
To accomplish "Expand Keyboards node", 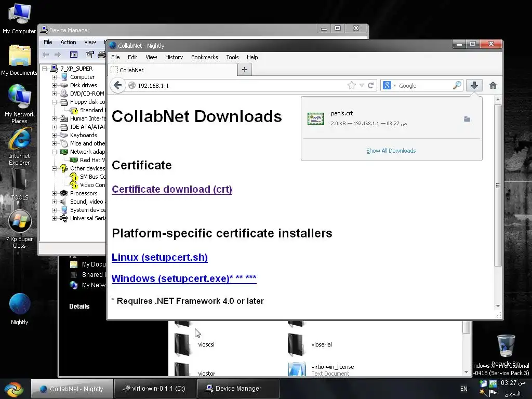I will [54, 135].
